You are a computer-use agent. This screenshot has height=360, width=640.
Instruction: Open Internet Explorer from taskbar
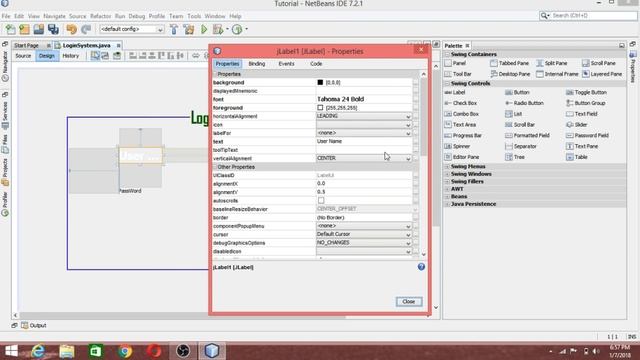tap(38, 351)
